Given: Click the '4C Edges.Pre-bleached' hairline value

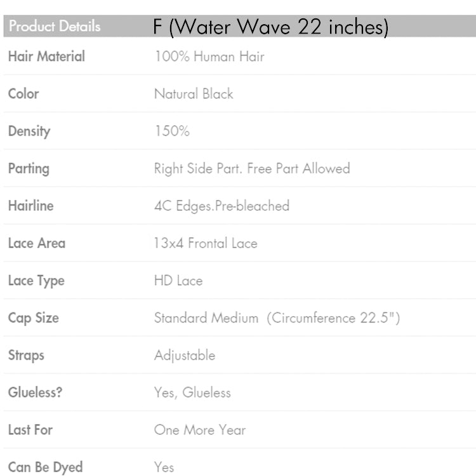Looking at the screenshot, I should (221, 206).
